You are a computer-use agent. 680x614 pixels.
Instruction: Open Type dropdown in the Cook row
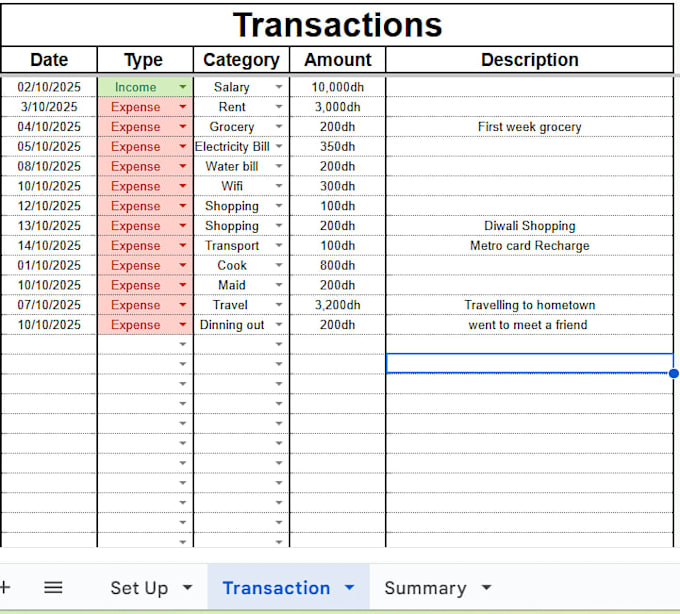click(183, 265)
